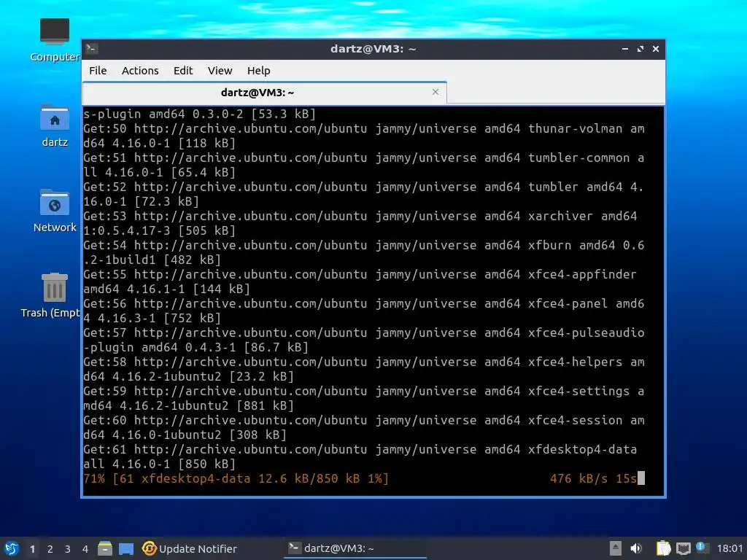Screen dimensions: 747x560
Task: Select the Computer desktop icon
Action: pos(55,40)
